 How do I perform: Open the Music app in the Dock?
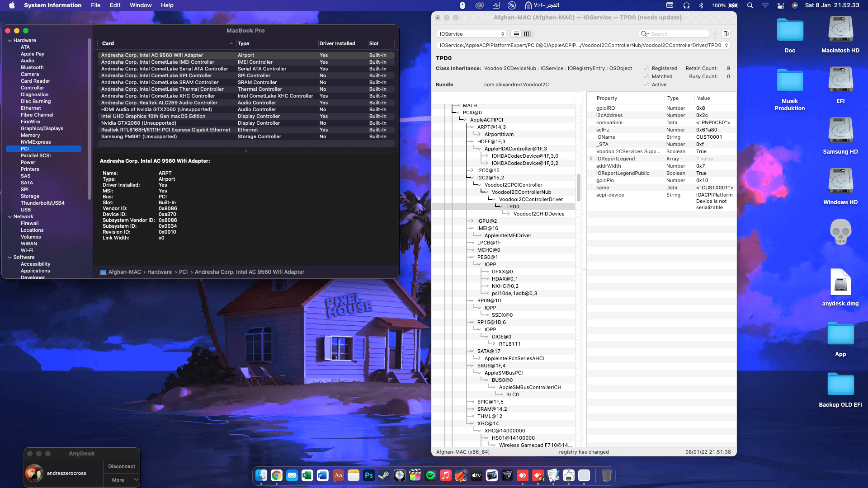(x=446, y=475)
